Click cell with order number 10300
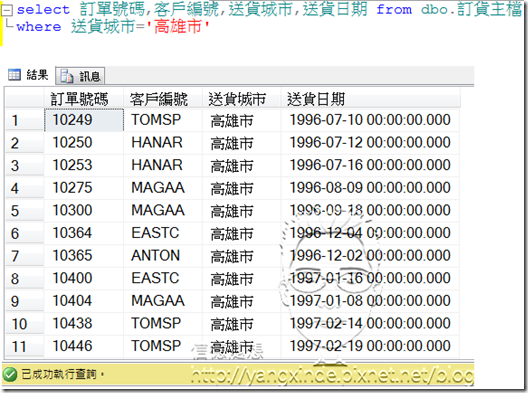The width and height of the screenshot is (528, 393). (84, 210)
